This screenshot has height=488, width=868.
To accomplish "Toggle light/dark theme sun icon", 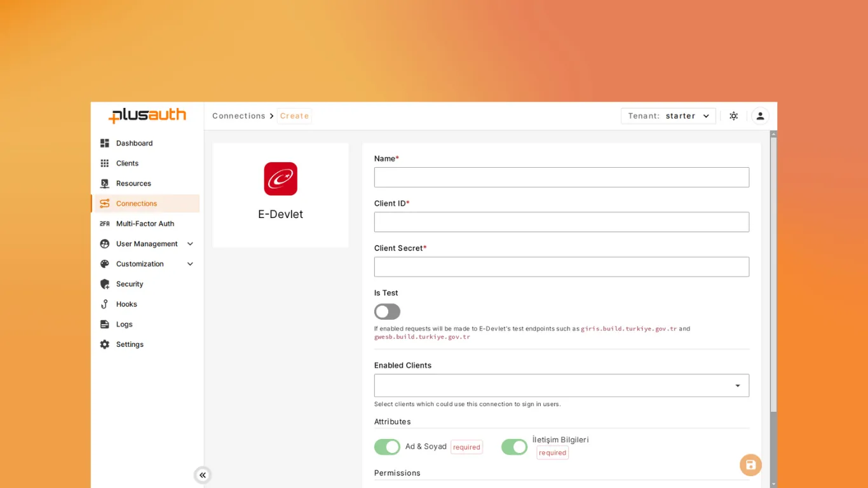I will coord(733,116).
